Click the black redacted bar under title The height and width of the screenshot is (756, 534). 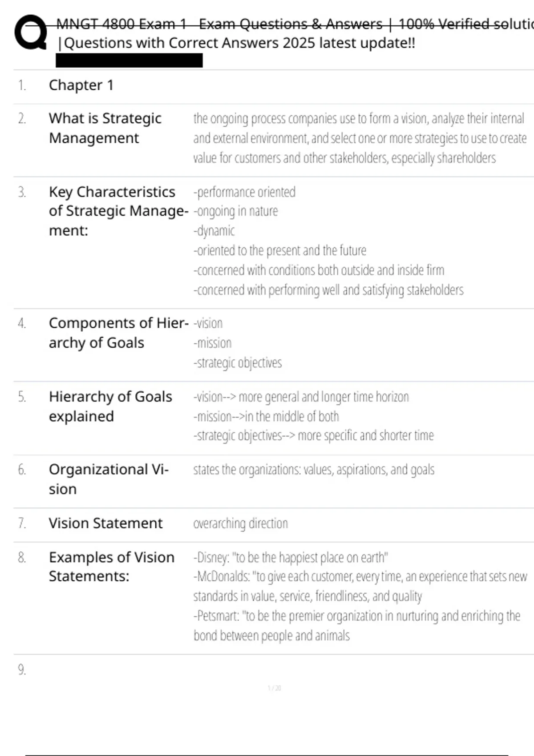pos(129,60)
